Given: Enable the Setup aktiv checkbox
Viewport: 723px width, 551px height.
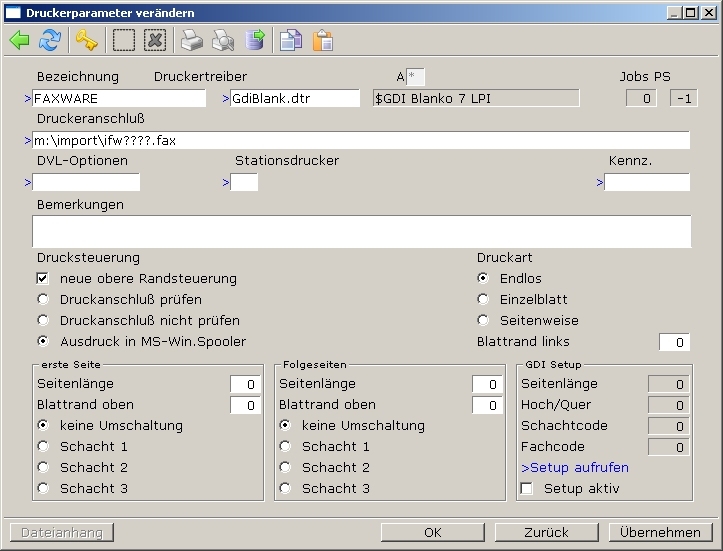Looking at the screenshot, I should pos(527,489).
